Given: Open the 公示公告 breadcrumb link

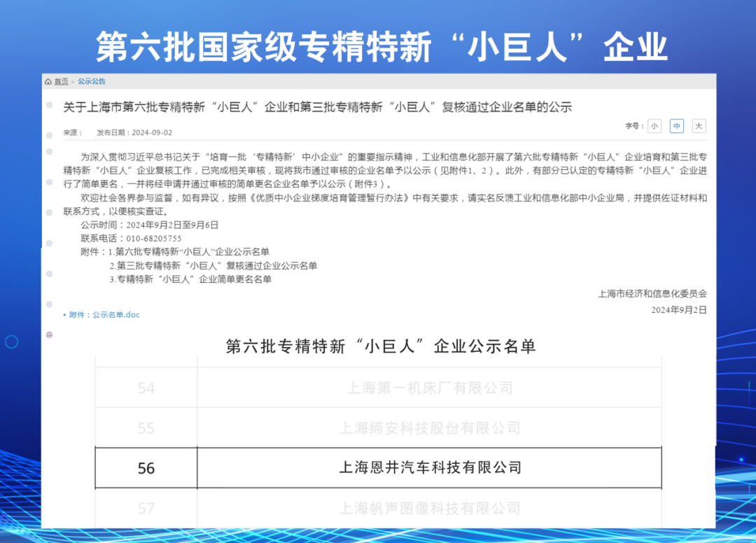Looking at the screenshot, I should pyautogui.click(x=92, y=81).
